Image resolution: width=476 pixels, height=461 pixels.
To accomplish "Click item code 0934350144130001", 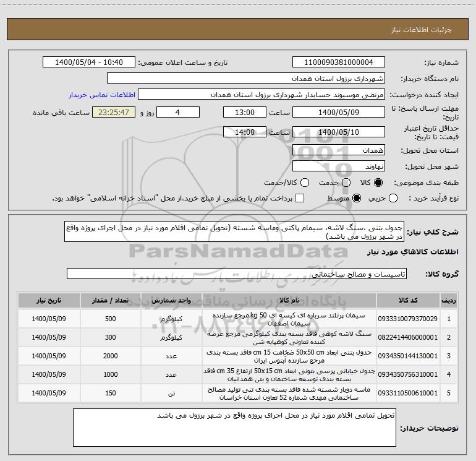I will (x=408, y=356).
